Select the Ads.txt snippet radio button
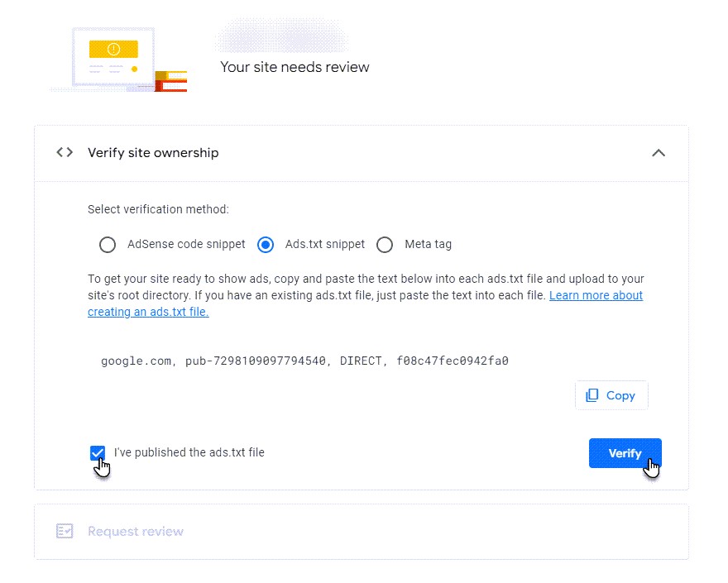The image size is (728, 583). [x=266, y=245]
